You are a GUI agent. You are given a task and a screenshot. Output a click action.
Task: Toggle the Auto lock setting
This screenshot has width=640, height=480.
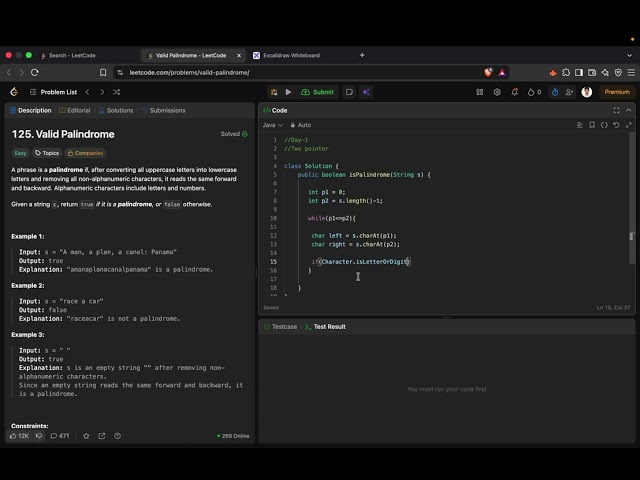coord(301,125)
